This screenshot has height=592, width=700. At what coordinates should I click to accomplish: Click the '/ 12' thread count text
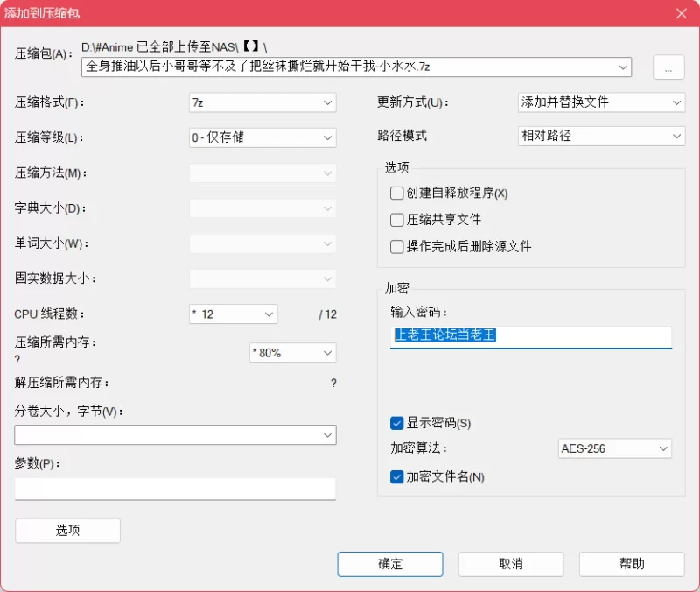[327, 314]
